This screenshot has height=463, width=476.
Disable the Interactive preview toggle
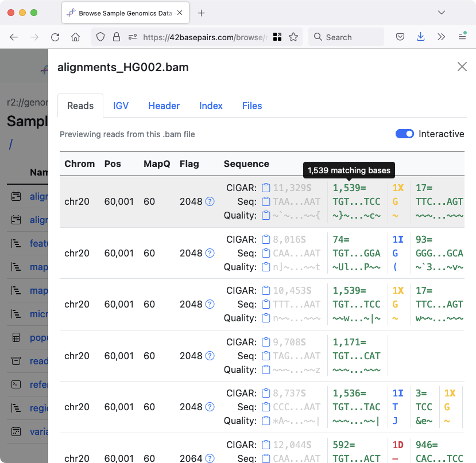click(404, 133)
